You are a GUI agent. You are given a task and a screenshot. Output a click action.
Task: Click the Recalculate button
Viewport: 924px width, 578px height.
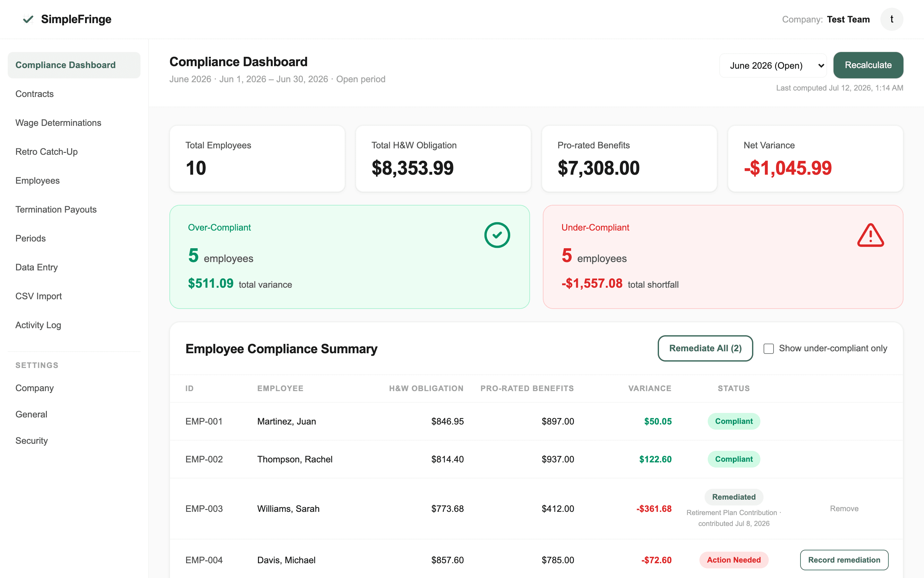point(868,65)
